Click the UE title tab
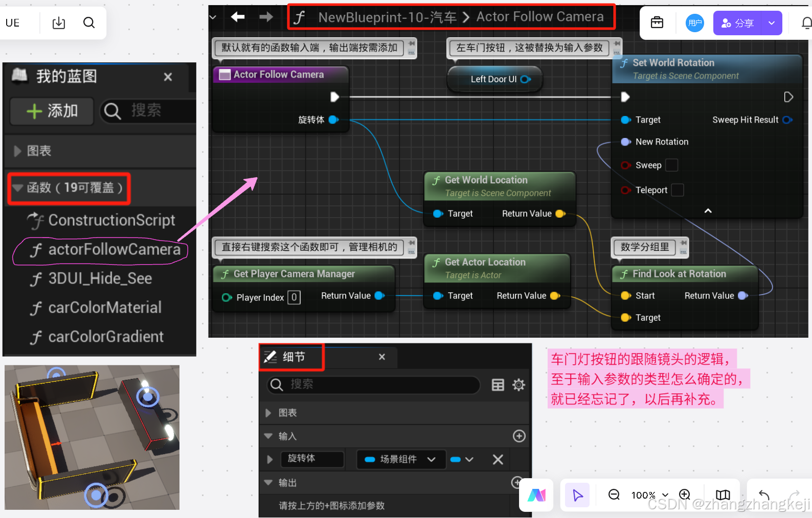The height and width of the screenshot is (518, 812). click(x=13, y=23)
